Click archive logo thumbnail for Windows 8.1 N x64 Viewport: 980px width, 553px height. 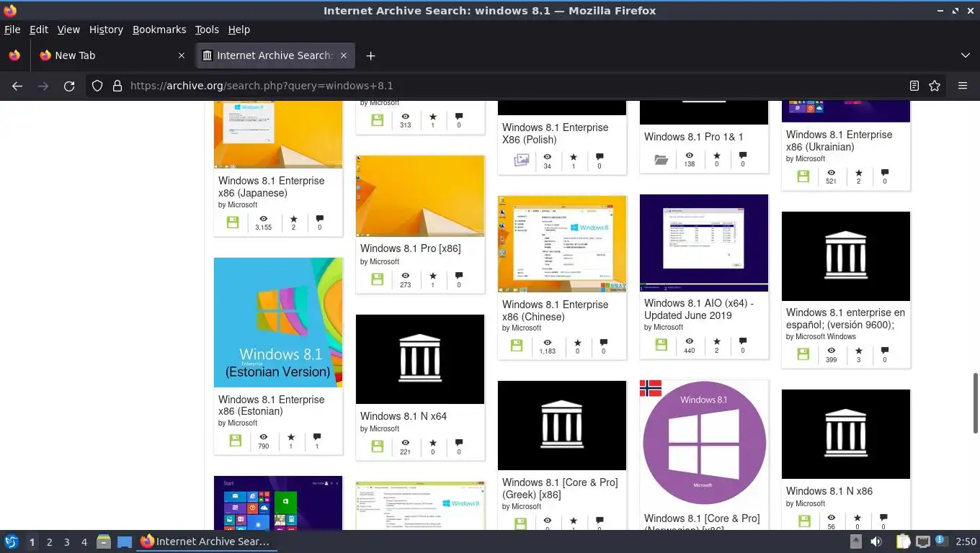click(x=420, y=359)
